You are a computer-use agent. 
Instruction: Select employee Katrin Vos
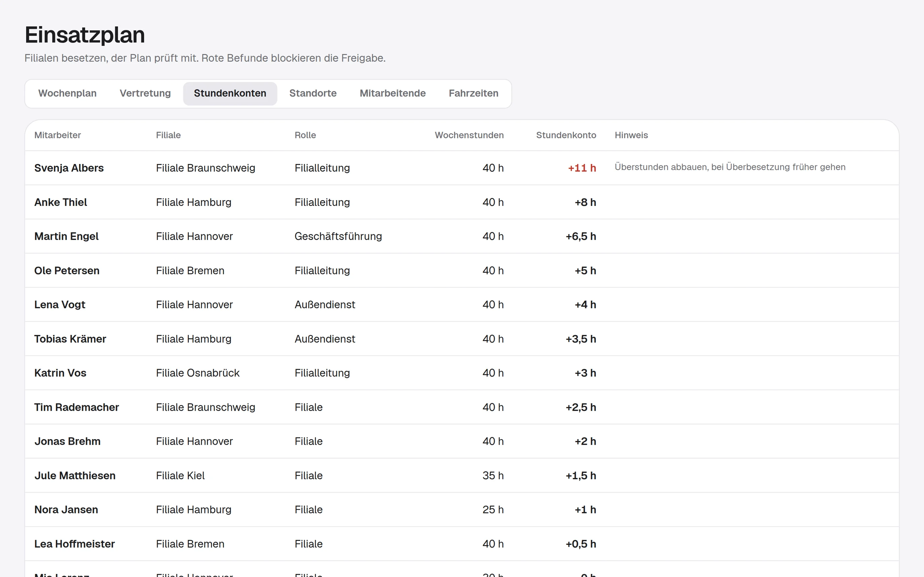point(60,373)
